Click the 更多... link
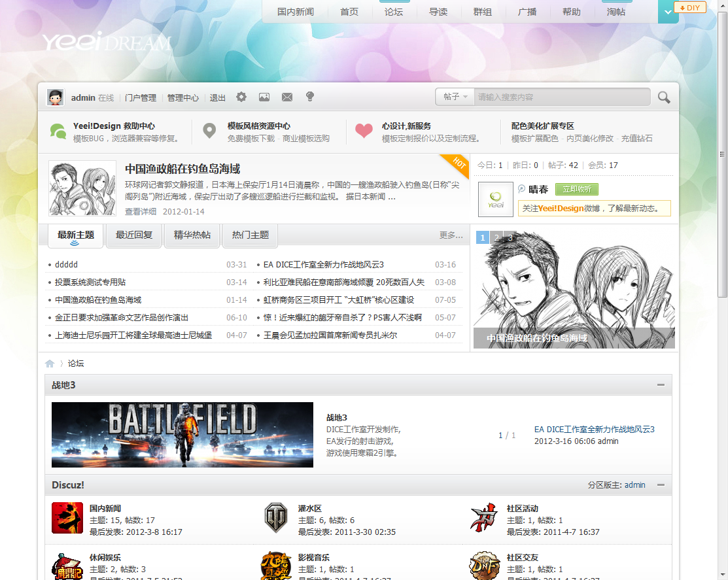The width and height of the screenshot is (728, 580). point(451,235)
